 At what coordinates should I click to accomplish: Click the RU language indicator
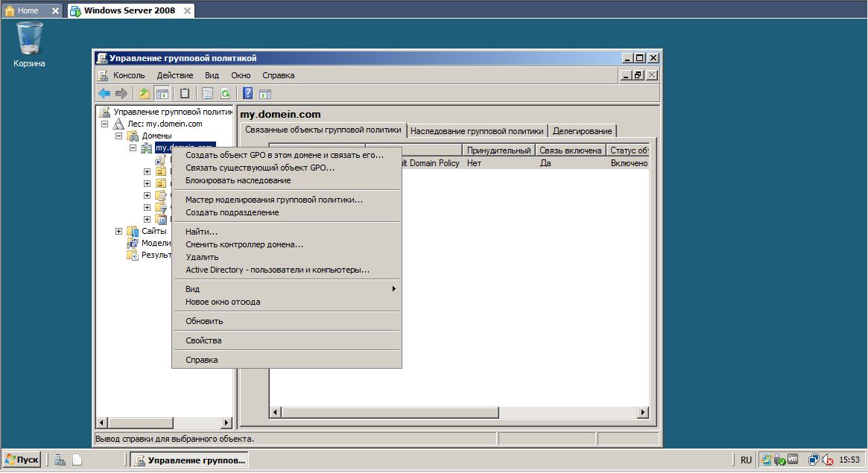pyautogui.click(x=747, y=460)
